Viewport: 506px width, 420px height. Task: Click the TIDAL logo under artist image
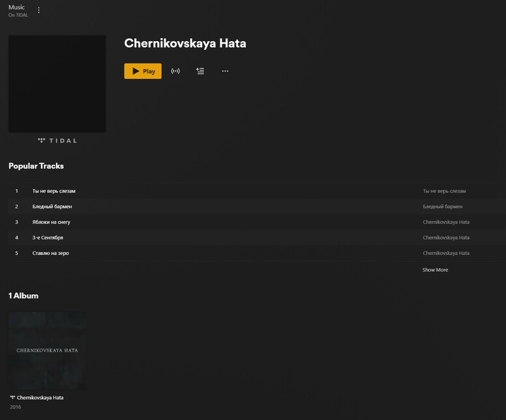tap(57, 141)
